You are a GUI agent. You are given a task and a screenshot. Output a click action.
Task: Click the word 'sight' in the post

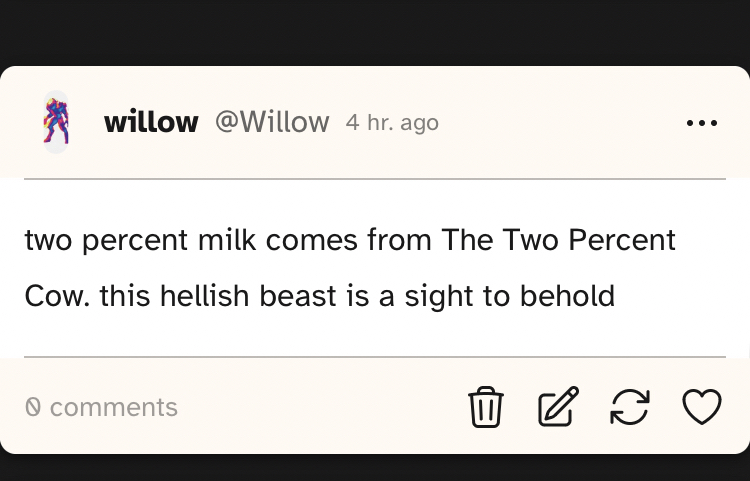(x=437, y=297)
